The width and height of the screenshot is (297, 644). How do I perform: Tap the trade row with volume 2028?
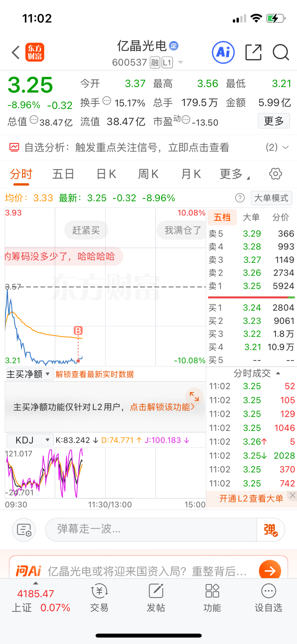coord(252,455)
